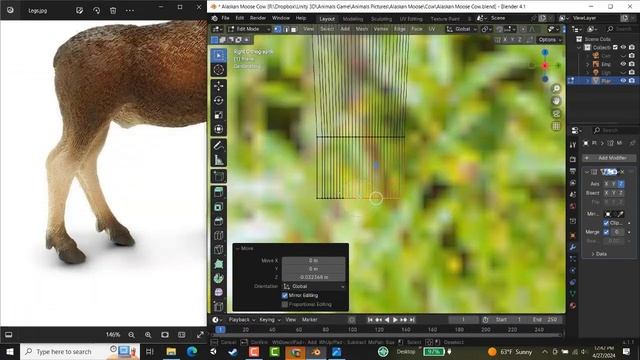This screenshot has height=360, width=640.
Task: Open the Orientation Global dropdown in Move panel
Action: (x=314, y=287)
